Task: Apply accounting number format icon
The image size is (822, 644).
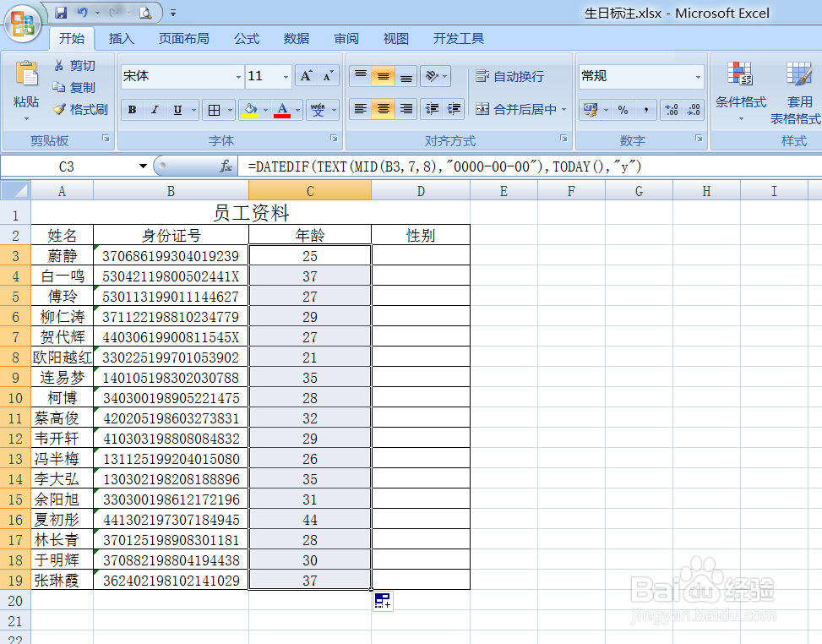Action: tap(591, 110)
